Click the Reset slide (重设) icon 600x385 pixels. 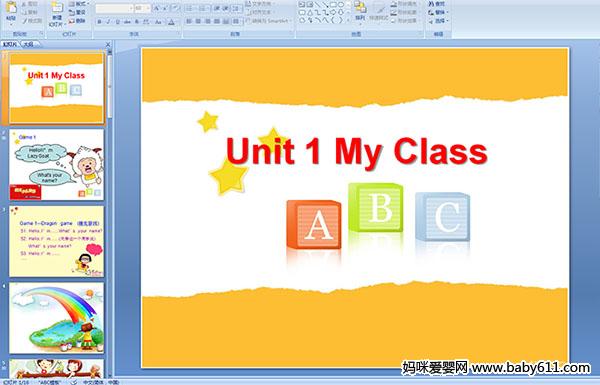click(x=72, y=12)
